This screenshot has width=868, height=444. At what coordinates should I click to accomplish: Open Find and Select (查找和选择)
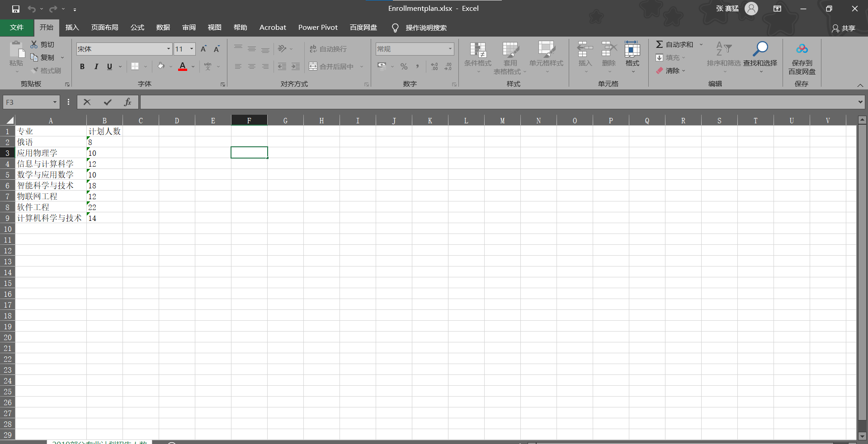760,57
